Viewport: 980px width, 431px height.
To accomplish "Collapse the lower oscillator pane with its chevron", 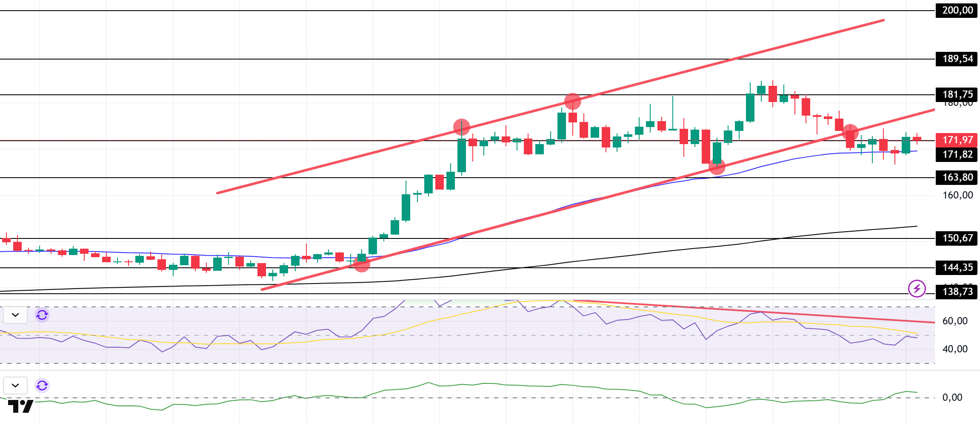I will (x=15, y=386).
